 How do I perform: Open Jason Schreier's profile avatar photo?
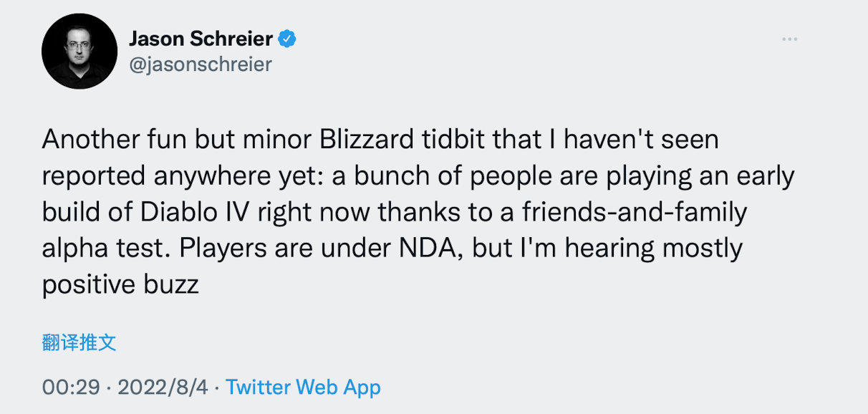pyautogui.click(x=79, y=51)
